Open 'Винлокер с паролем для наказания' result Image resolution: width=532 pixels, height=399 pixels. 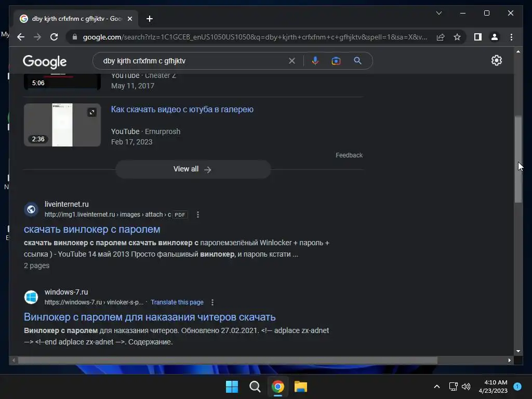(x=150, y=317)
